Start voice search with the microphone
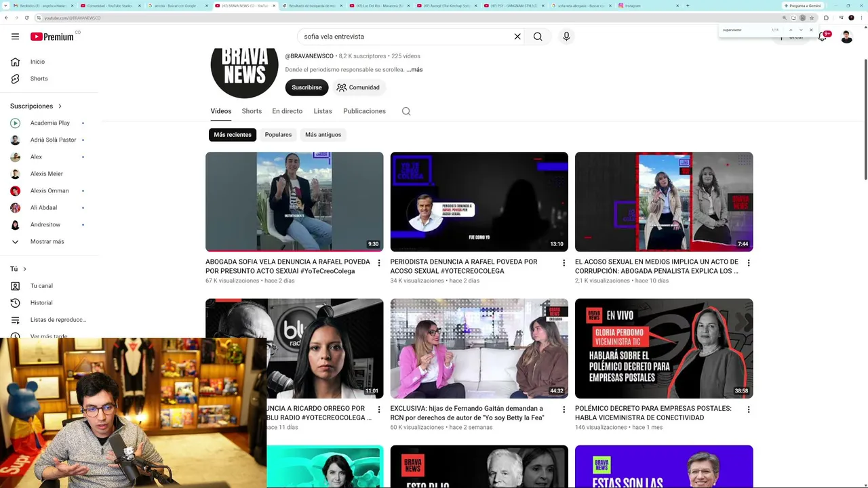This screenshot has height=488, width=868. click(566, 37)
